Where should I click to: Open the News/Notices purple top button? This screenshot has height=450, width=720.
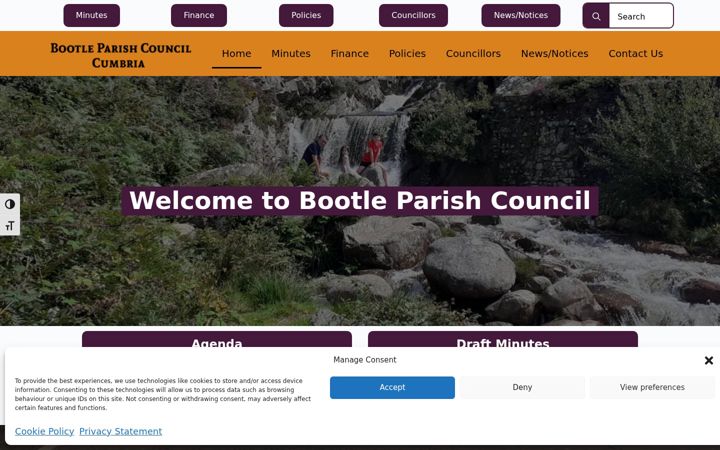[521, 15]
